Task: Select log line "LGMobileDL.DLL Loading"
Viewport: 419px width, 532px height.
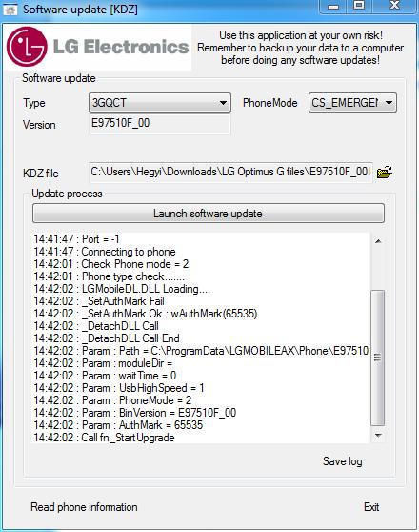Action: point(122,289)
